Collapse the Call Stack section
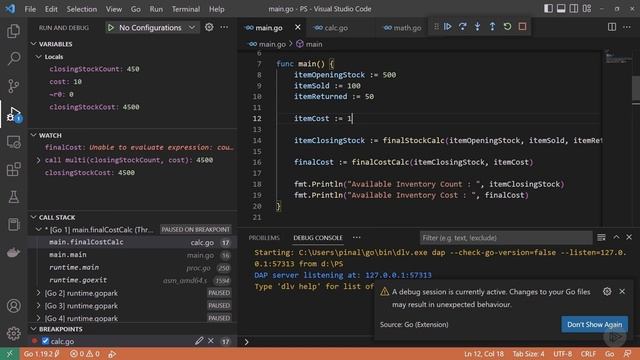This screenshot has height=360, width=640. coord(33,217)
